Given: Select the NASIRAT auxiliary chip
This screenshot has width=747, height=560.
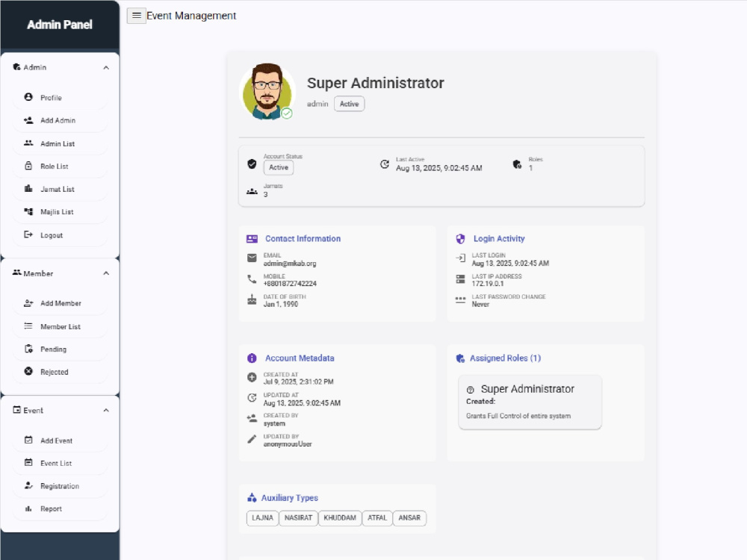Looking at the screenshot, I should pos(298,518).
